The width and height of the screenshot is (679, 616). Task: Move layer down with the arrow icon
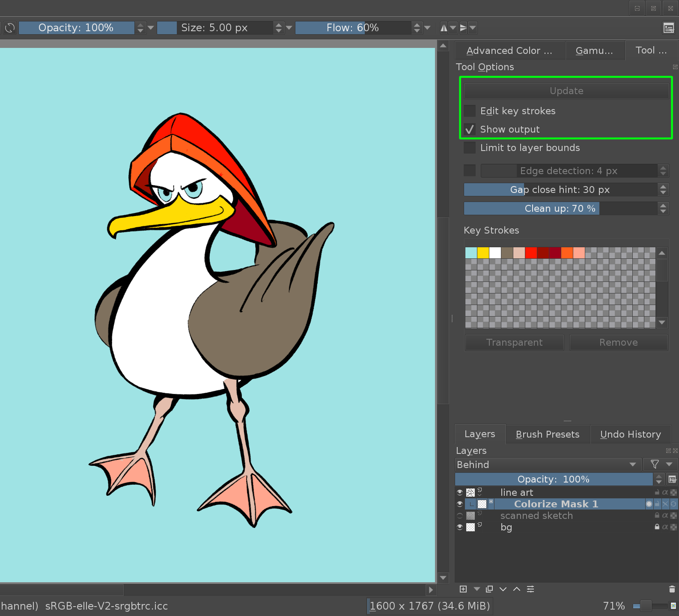pyautogui.click(x=503, y=589)
